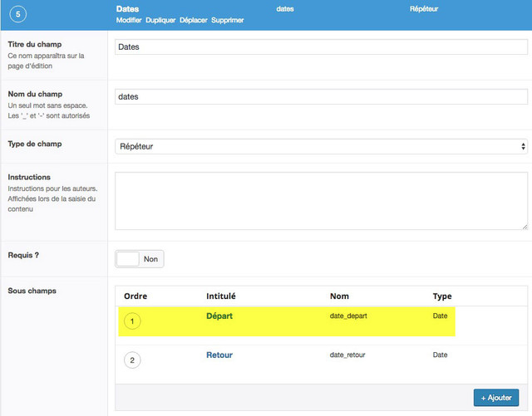This screenshot has height=416, width=532.
Task: Open the Retour sub field
Action: 219,355
